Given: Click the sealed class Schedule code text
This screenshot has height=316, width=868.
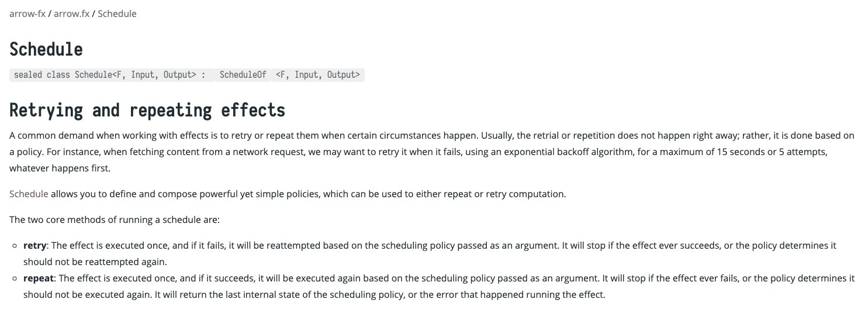Looking at the screenshot, I should point(109,75).
